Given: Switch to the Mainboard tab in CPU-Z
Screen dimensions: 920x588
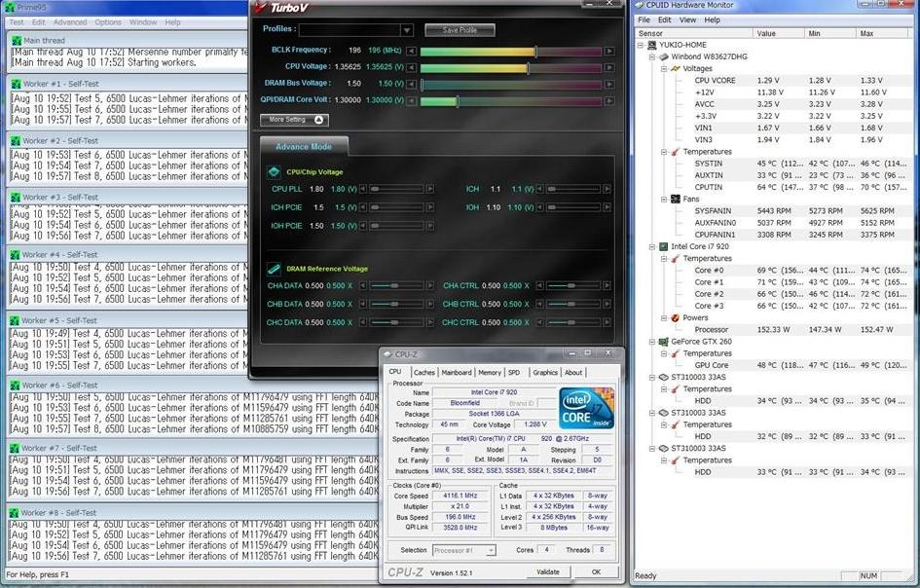Looking at the screenshot, I should coord(456,372).
